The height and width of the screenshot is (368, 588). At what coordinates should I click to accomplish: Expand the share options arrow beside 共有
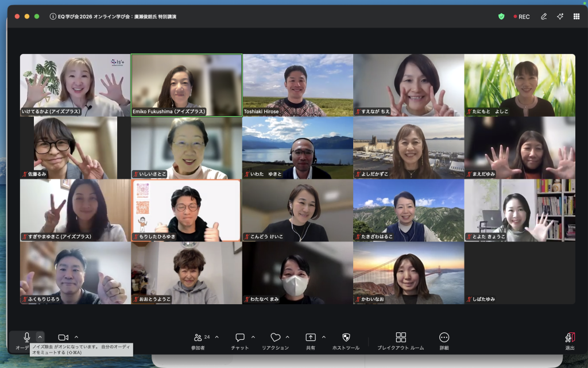tap(323, 337)
